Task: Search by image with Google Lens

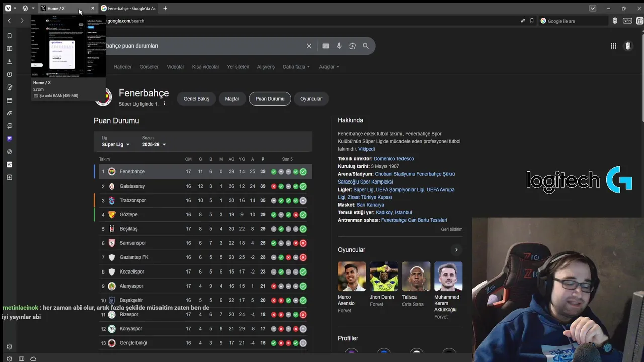Action: [352, 46]
